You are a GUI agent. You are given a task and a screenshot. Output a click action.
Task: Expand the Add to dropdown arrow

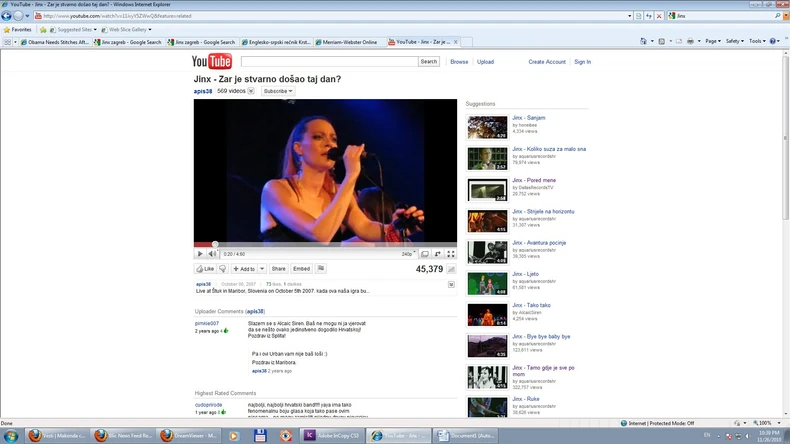click(262, 269)
